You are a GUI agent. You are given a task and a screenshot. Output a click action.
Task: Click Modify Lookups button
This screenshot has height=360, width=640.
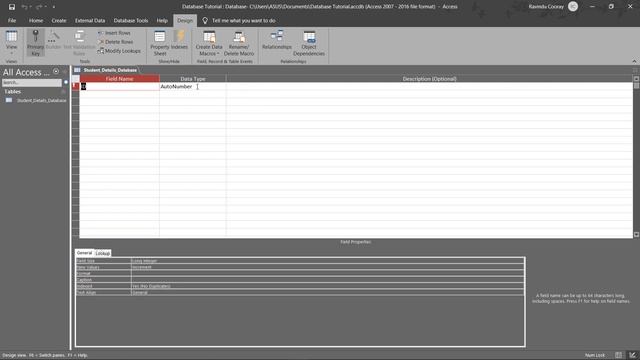click(119, 51)
